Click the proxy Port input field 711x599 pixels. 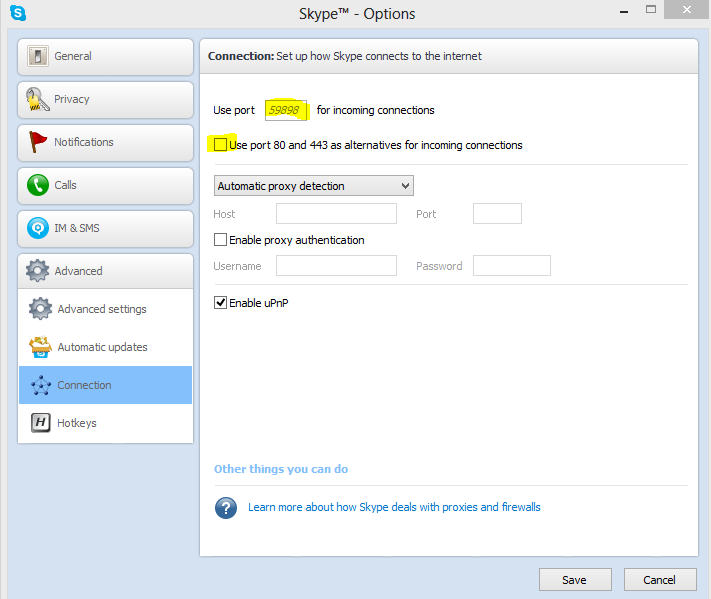497,214
